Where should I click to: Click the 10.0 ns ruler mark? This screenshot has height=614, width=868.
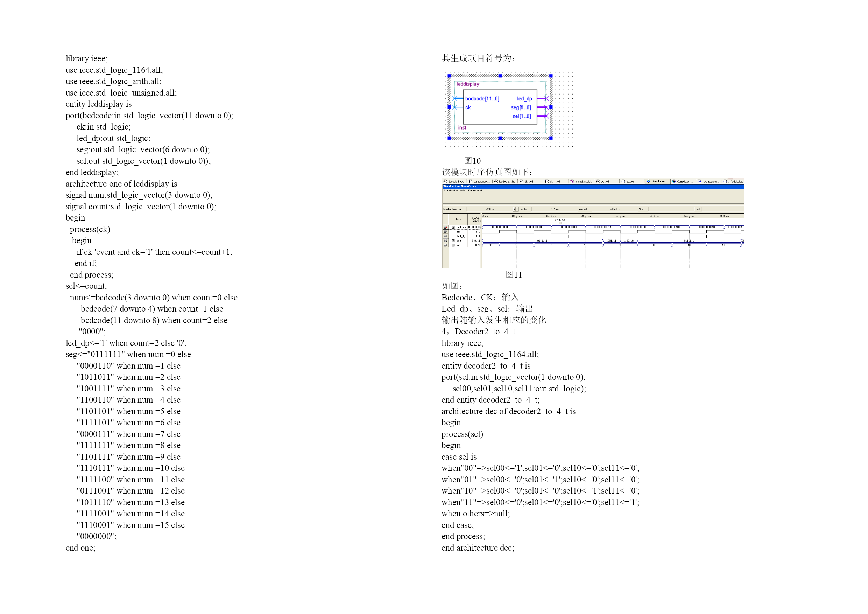point(516,216)
